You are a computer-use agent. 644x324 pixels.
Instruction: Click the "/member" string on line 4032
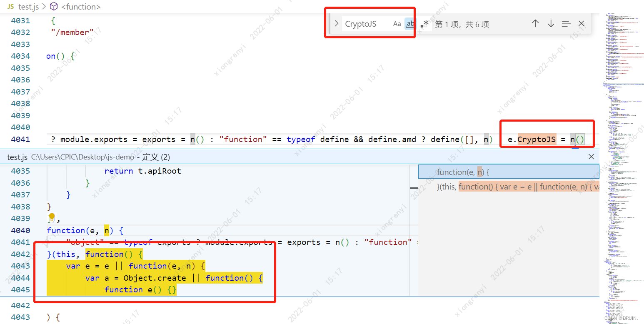click(72, 32)
